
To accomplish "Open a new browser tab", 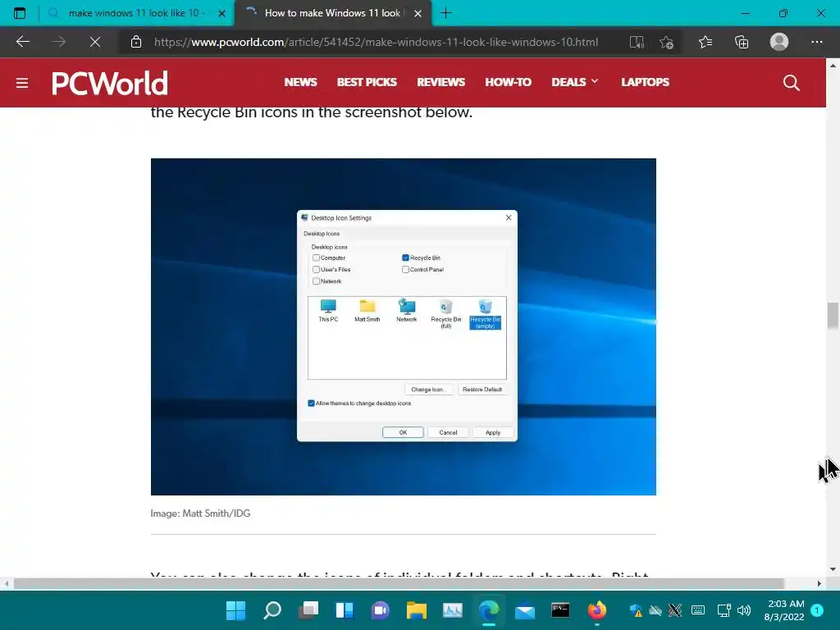I will 445,13.
